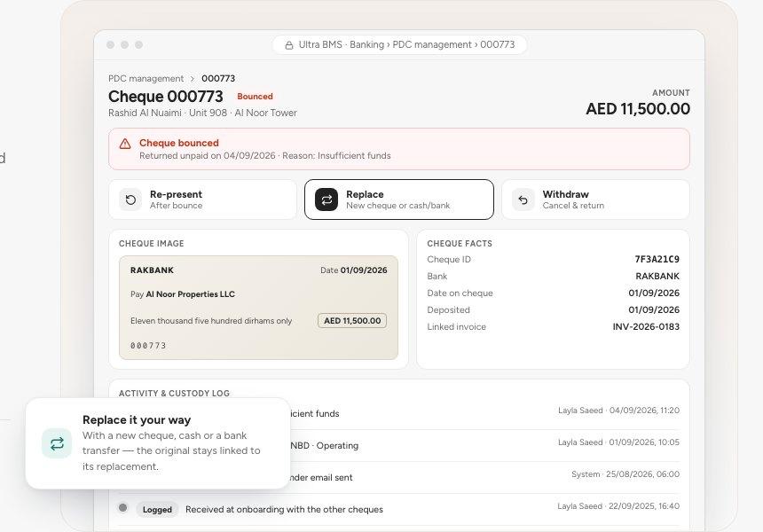Click the Bounced status badge
763x532 pixels.
click(255, 97)
